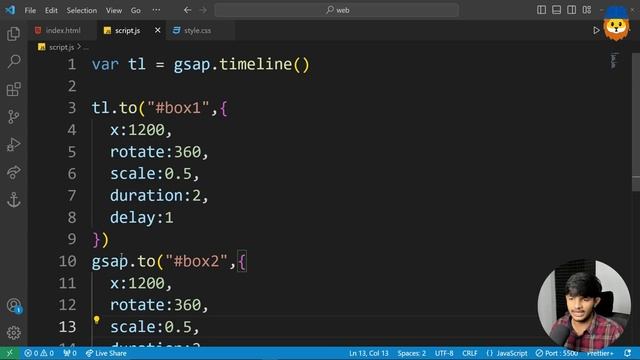This screenshot has width=640, height=360.
Task: Click the text gsap.timeline() on line 1
Action: pyautogui.click(x=242, y=64)
